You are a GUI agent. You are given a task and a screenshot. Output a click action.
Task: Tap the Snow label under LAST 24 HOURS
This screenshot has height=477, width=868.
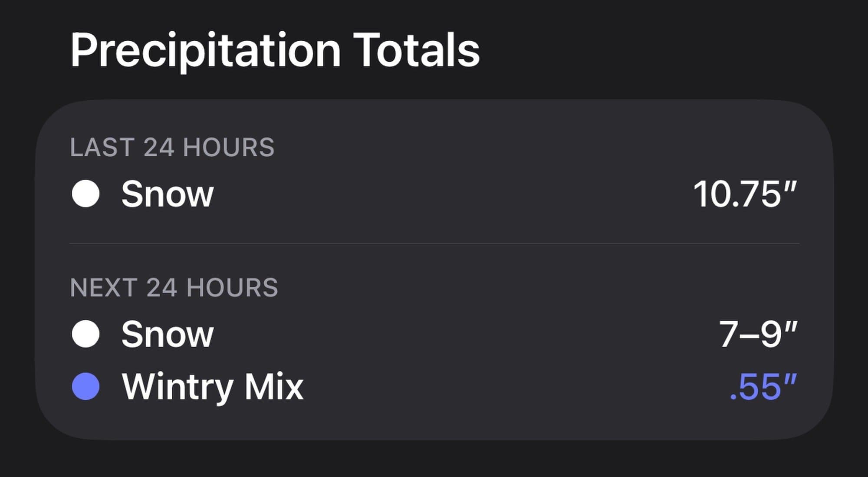point(167,194)
